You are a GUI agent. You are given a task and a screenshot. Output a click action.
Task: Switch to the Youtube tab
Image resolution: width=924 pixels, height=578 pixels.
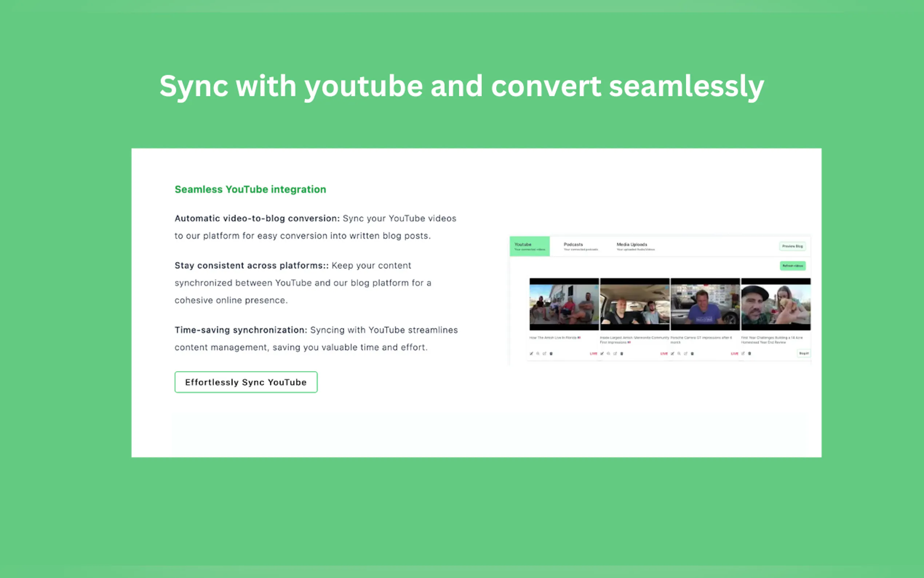[x=529, y=246]
